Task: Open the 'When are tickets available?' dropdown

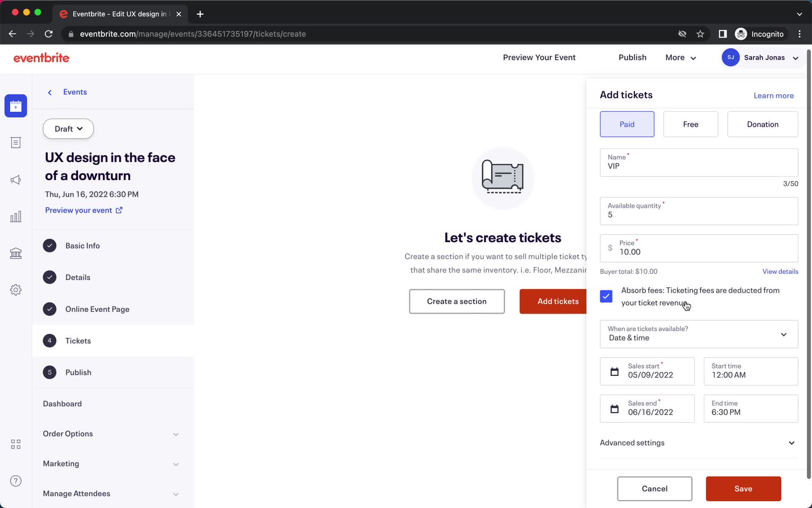Action: point(699,334)
